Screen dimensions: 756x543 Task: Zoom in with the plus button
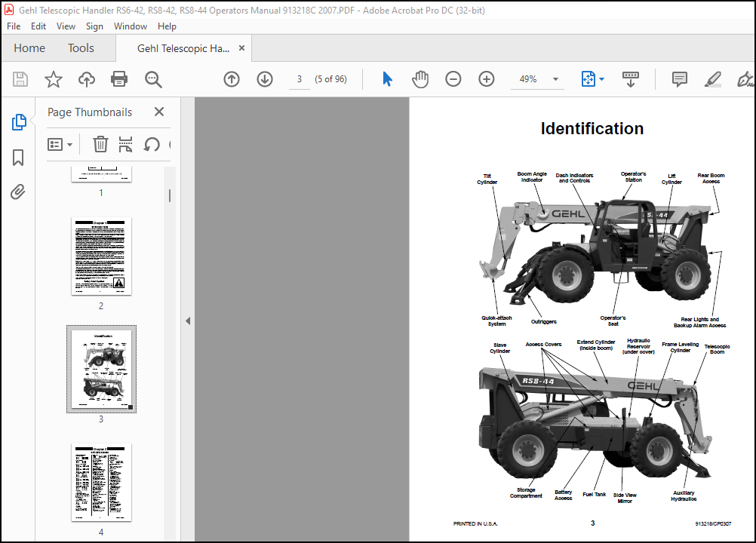pos(487,79)
